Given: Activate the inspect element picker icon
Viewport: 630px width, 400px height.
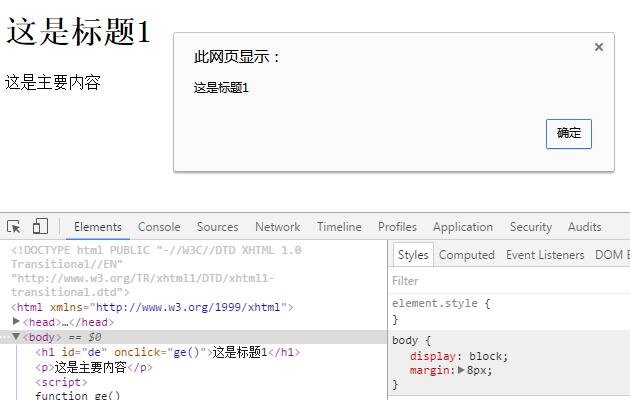Looking at the screenshot, I should [14, 227].
